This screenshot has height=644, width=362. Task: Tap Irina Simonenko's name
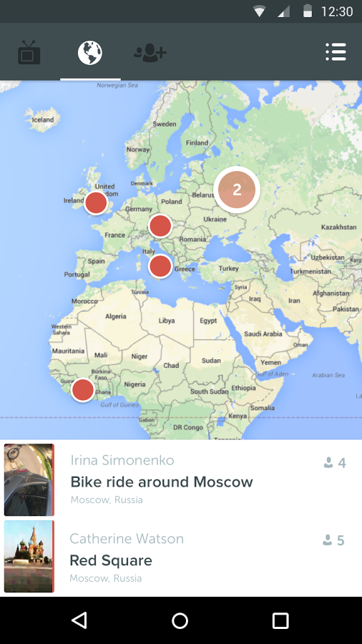pos(122,460)
